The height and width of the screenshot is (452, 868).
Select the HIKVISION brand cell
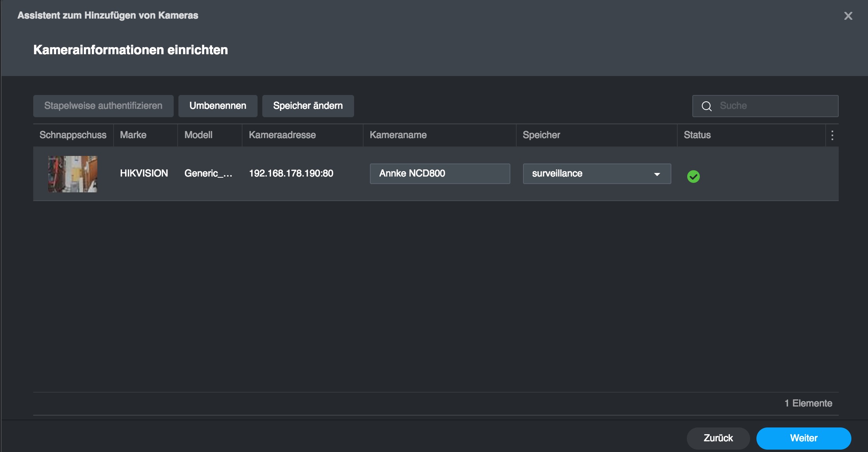click(144, 173)
